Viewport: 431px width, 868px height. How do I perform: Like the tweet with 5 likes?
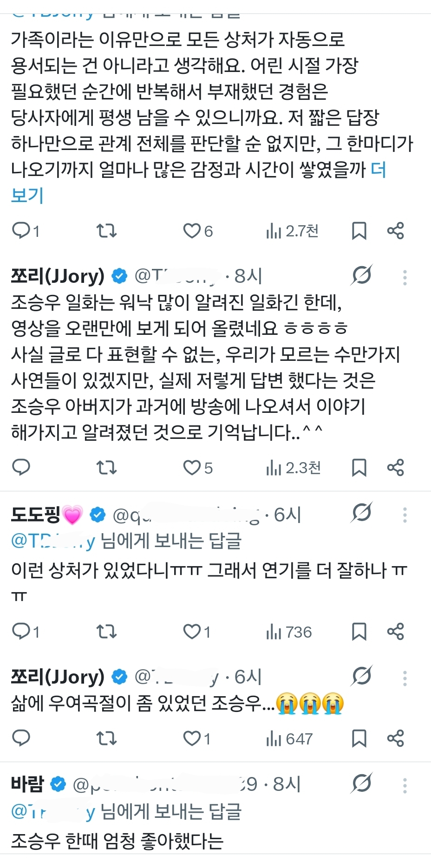point(198,468)
